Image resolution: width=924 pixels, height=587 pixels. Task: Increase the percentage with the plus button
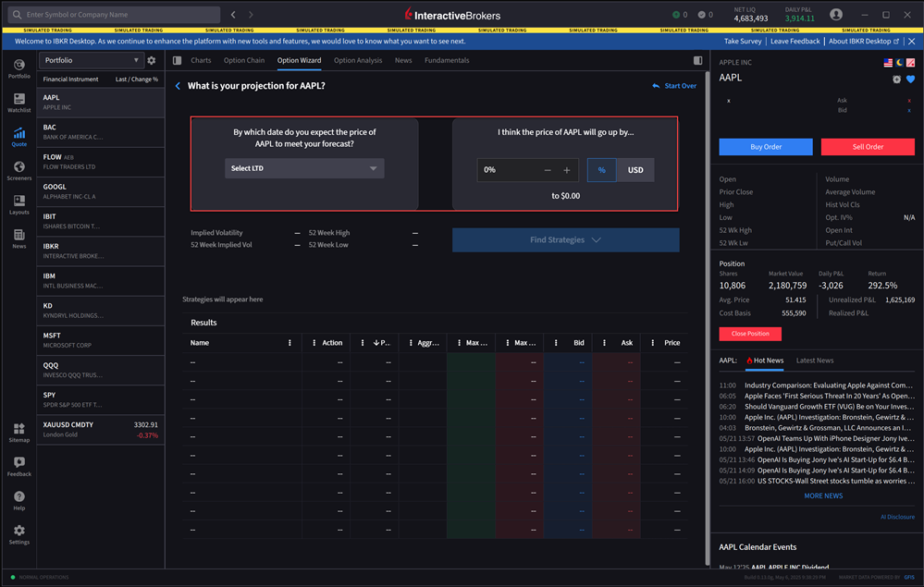pos(567,170)
